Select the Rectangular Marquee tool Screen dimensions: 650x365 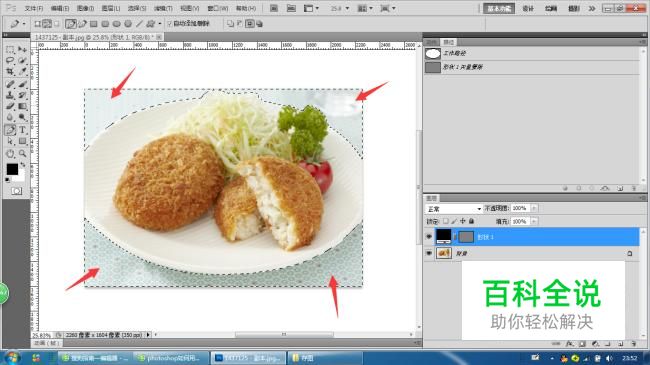[x=10, y=50]
